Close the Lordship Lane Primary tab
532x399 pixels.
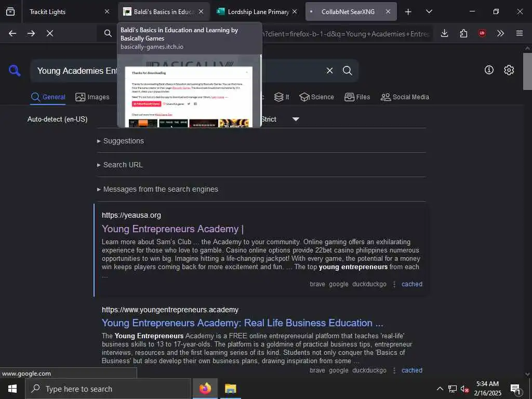pos(295,11)
